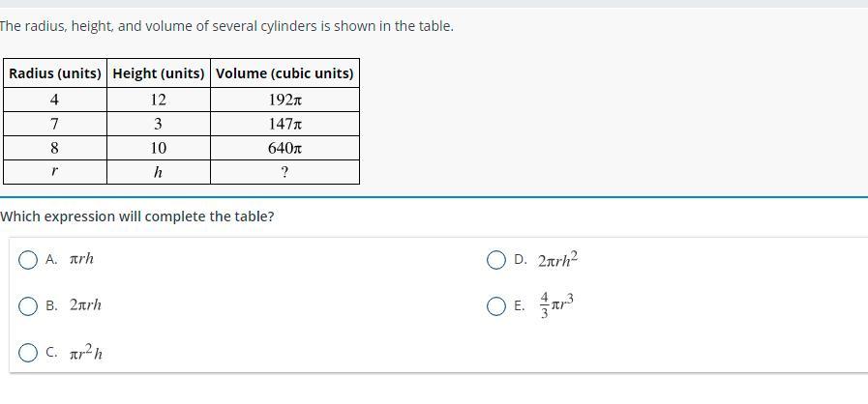
Task: Click the r cell in the radius column
Action: click(x=54, y=172)
